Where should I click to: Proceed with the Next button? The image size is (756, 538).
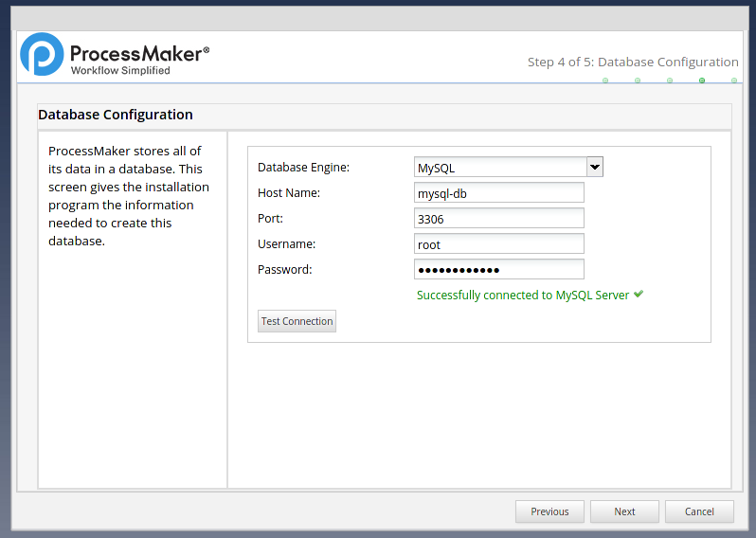click(624, 511)
